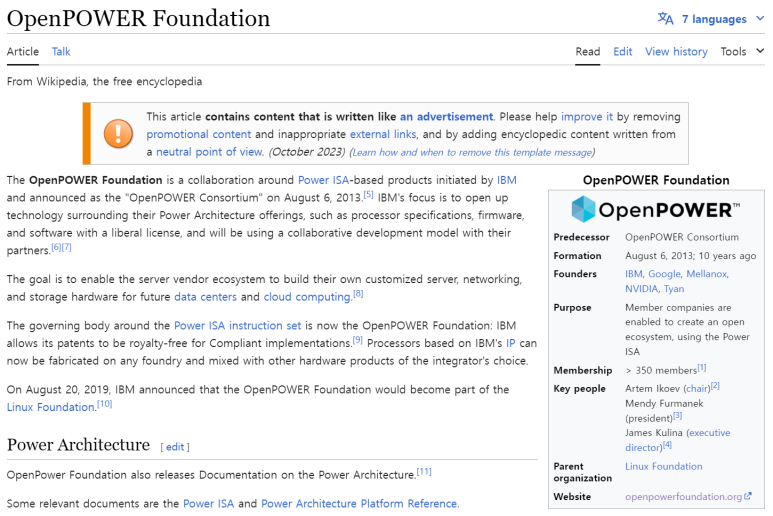Open Linux Foundation parent organization link

pyautogui.click(x=664, y=466)
